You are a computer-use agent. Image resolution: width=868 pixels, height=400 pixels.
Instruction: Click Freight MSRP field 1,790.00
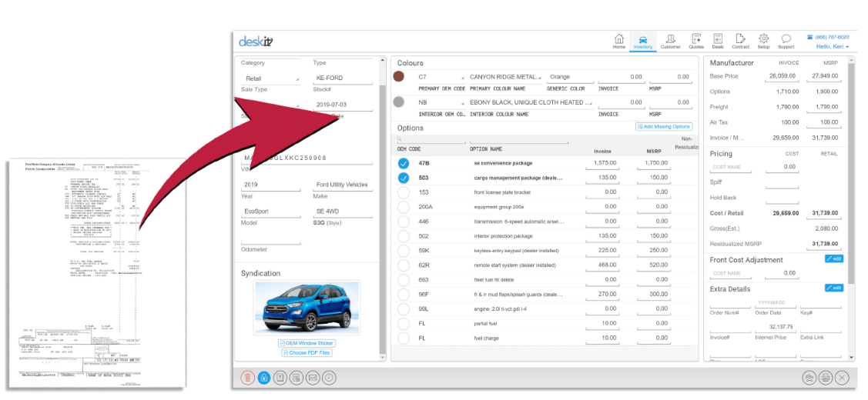point(823,107)
